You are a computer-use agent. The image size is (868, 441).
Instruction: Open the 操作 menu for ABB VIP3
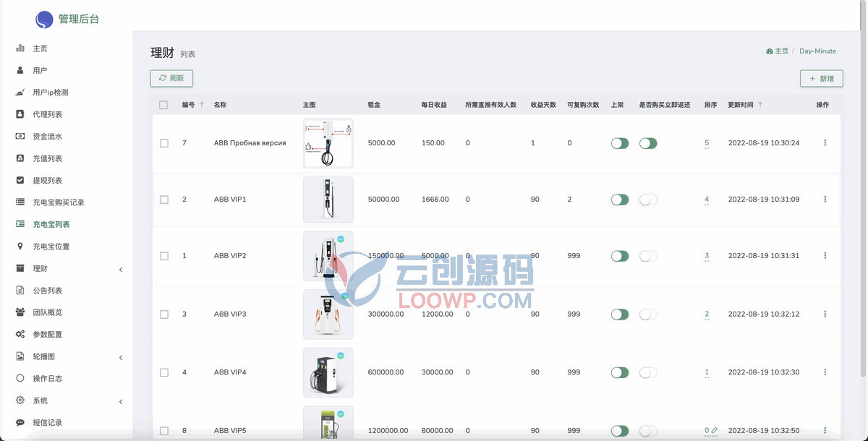pyautogui.click(x=825, y=314)
